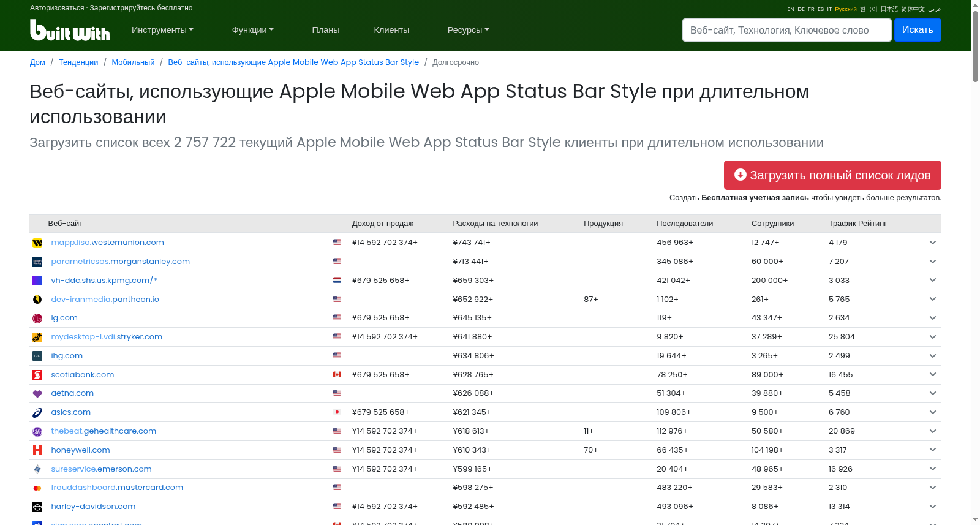Expand the westernunion.com row details

[x=933, y=243]
